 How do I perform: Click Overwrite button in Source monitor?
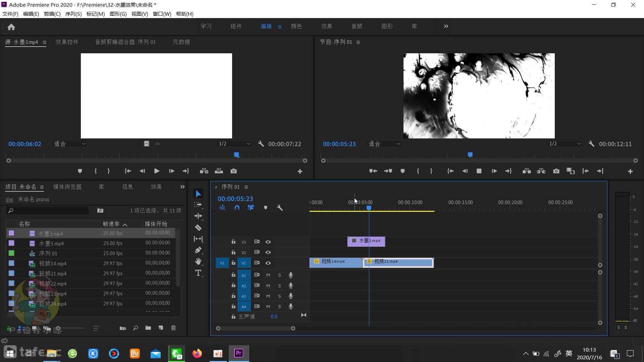[x=219, y=171]
